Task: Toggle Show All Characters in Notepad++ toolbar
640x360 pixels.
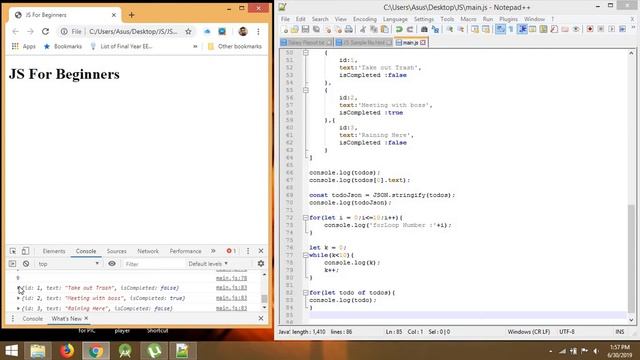Action: pos(511,29)
